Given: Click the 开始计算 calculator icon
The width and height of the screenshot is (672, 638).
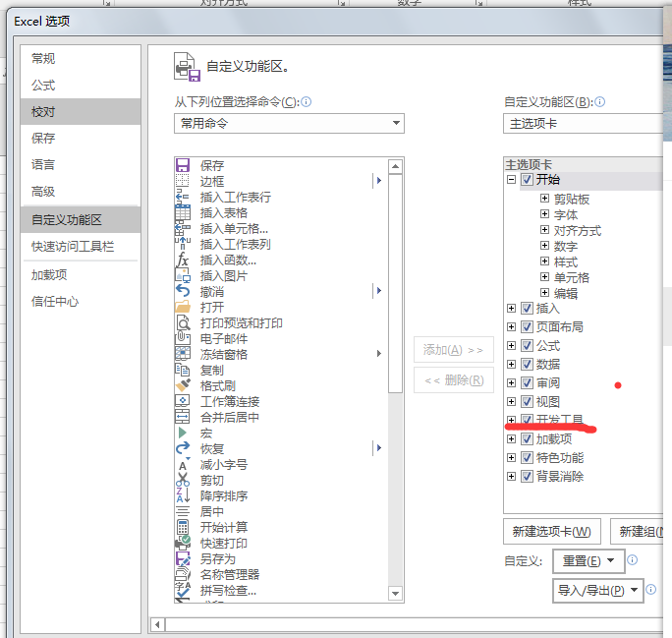Looking at the screenshot, I should point(183,527).
